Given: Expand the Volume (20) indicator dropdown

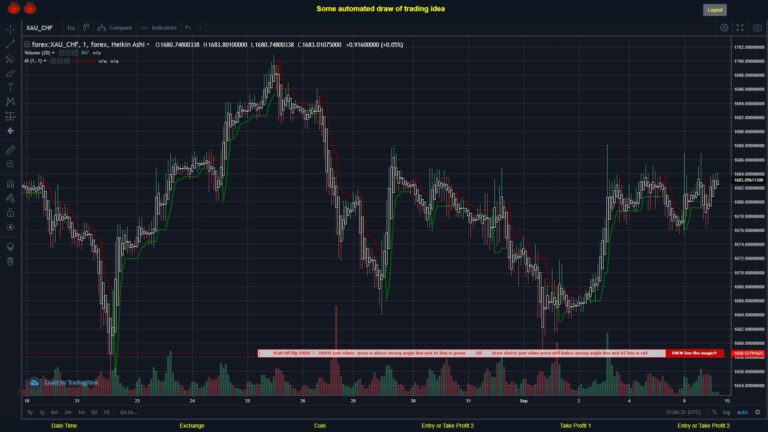Looking at the screenshot, I should (53, 53).
